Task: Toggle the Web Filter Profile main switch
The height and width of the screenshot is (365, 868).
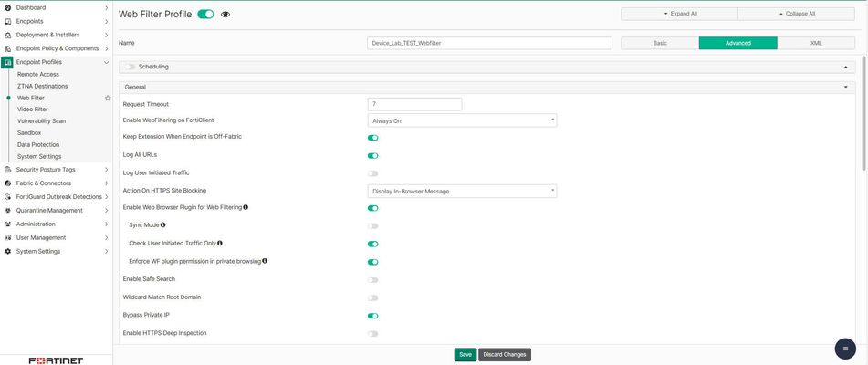Action: pos(205,15)
